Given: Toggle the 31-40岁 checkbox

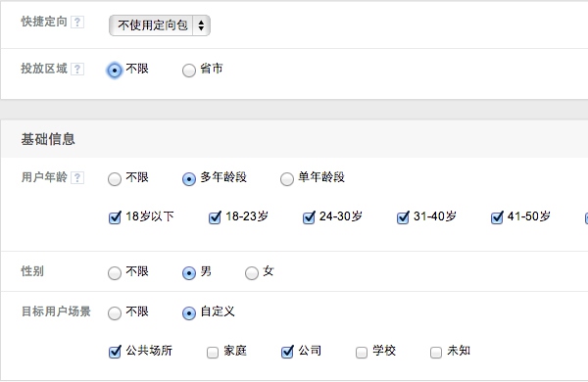Looking at the screenshot, I should [403, 217].
